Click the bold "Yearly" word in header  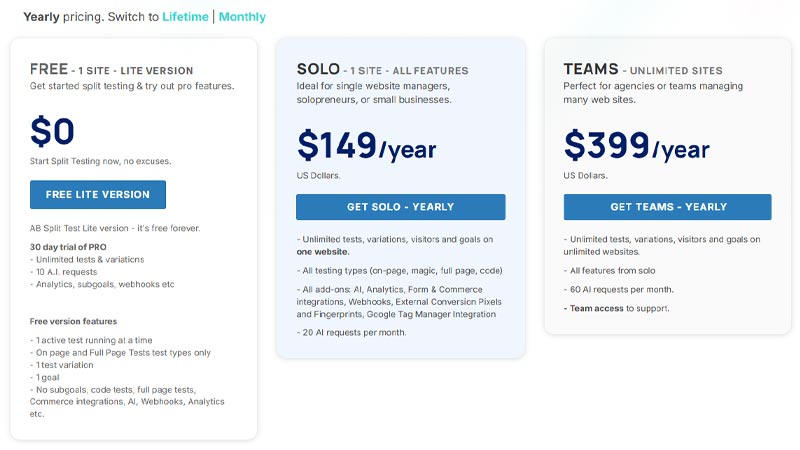[41, 17]
